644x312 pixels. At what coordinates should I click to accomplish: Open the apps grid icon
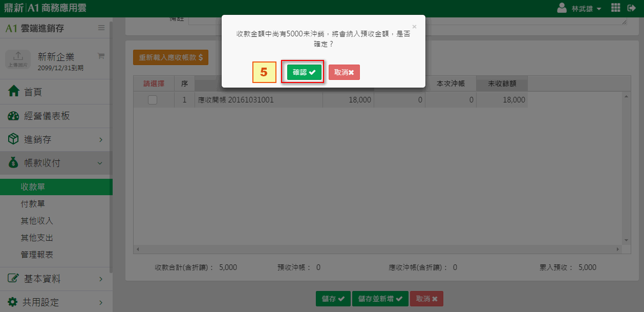(x=616, y=8)
